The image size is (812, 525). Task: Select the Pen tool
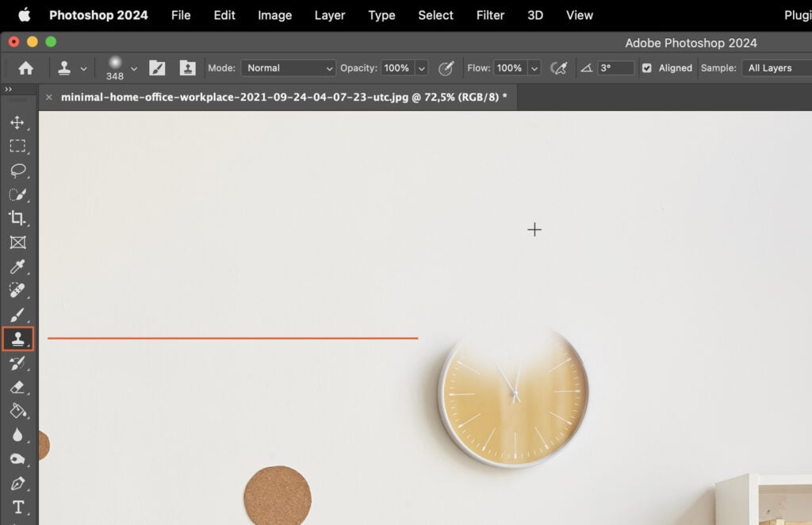point(19,483)
